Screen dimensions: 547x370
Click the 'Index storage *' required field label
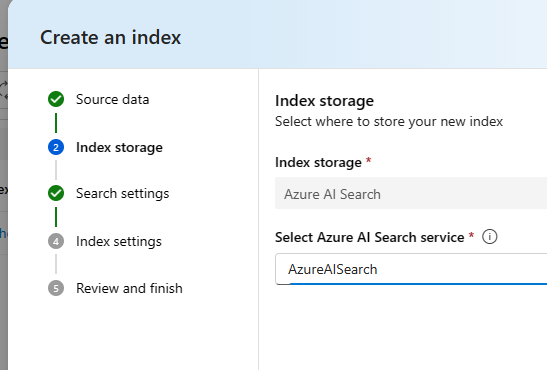coord(323,163)
